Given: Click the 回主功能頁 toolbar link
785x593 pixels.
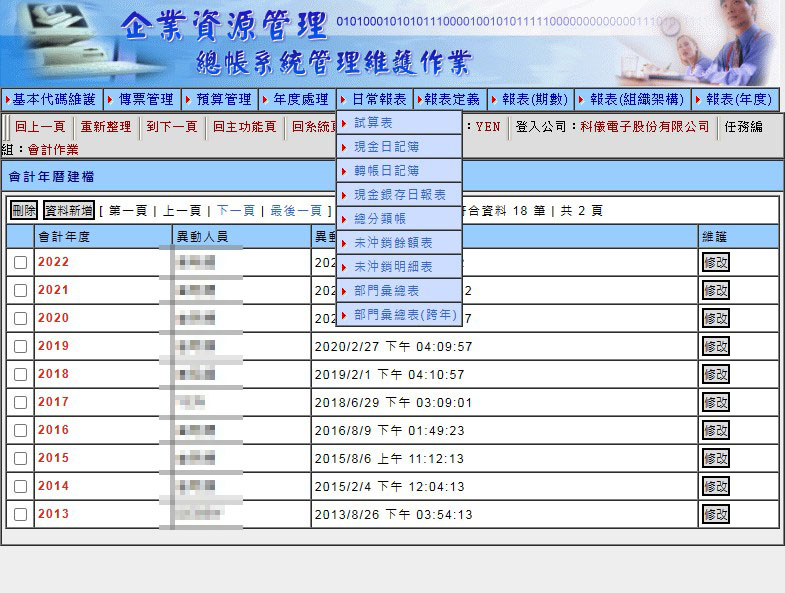Looking at the screenshot, I should tap(244, 127).
